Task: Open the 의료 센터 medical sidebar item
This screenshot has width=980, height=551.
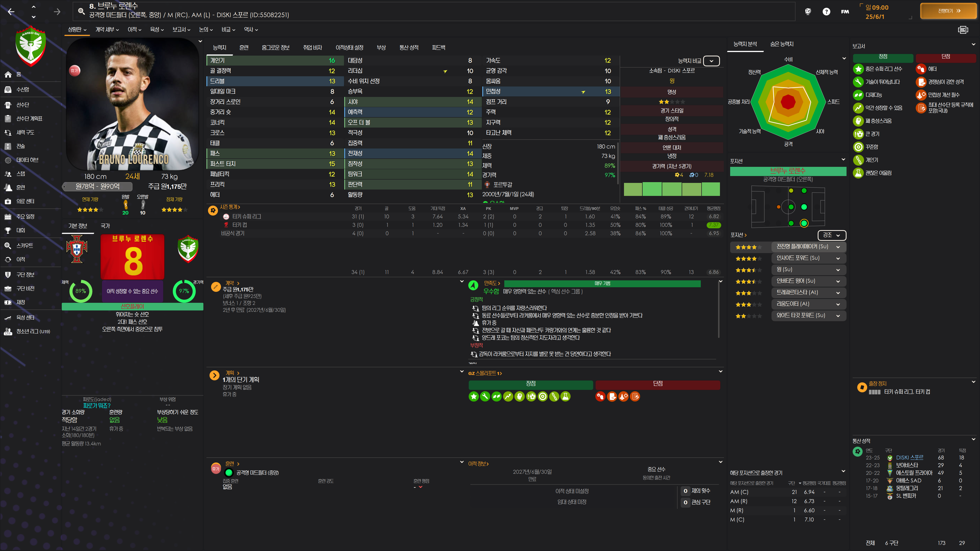Action: [25, 201]
